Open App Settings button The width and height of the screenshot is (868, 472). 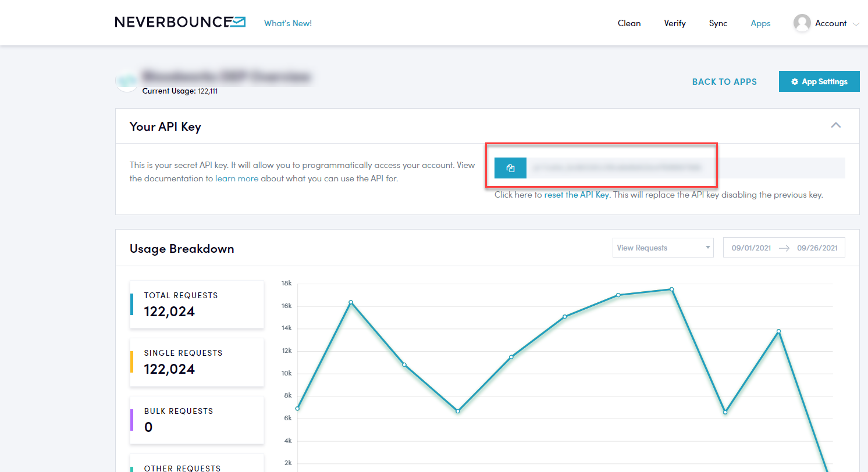click(819, 81)
